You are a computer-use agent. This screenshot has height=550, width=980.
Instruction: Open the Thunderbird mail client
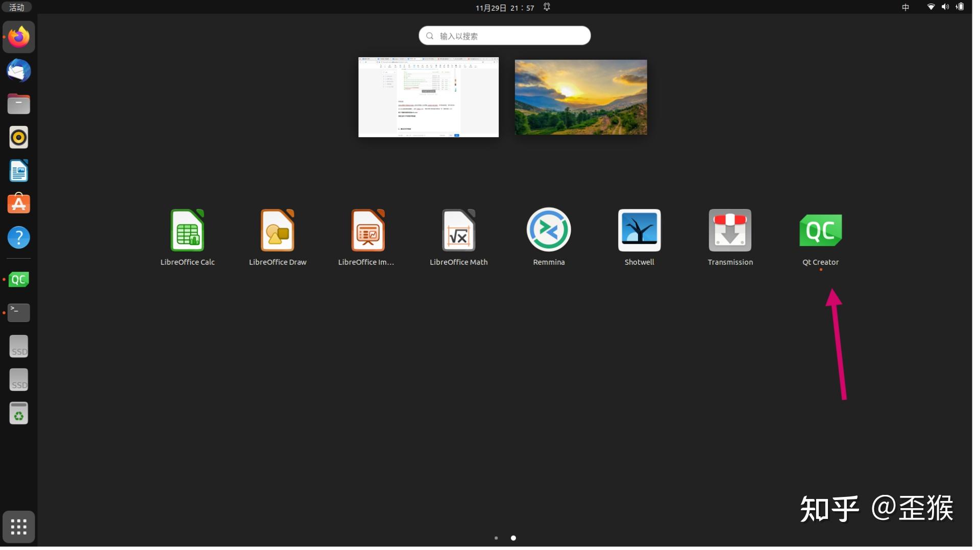point(19,70)
